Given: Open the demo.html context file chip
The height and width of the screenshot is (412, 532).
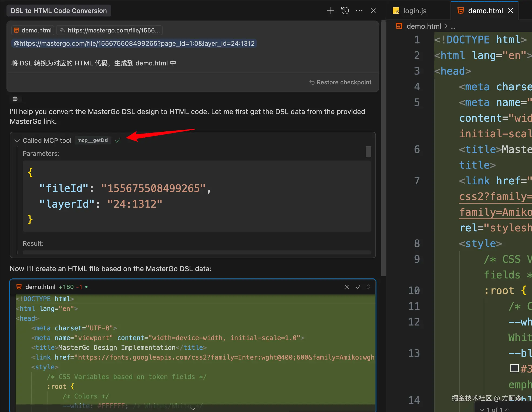Looking at the screenshot, I should tap(33, 30).
